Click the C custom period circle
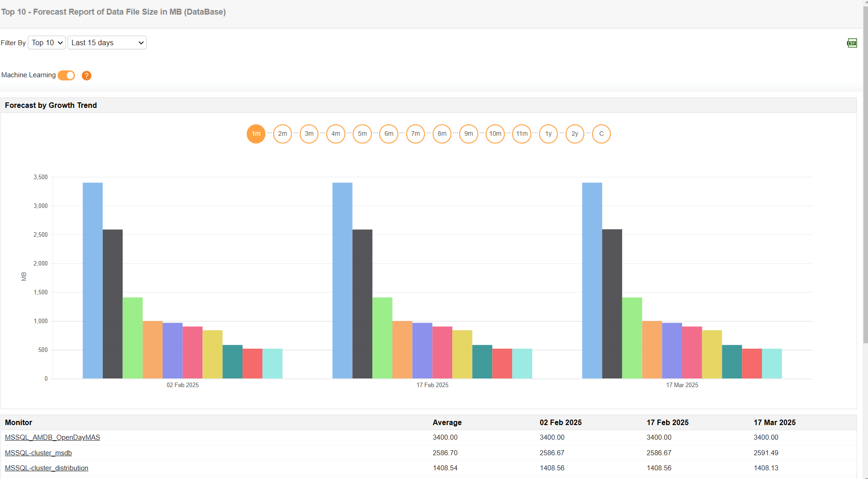This screenshot has height=479, width=868. point(601,134)
